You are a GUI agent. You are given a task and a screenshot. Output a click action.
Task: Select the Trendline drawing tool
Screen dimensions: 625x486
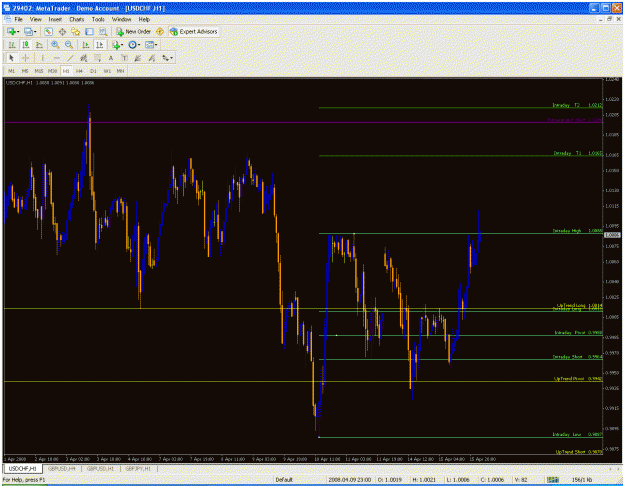tap(70, 58)
